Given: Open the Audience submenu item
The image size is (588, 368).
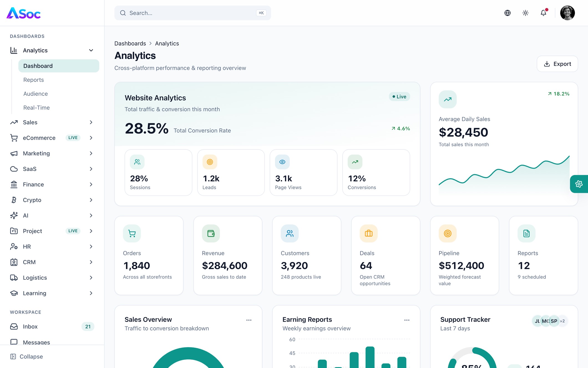Looking at the screenshot, I should pyautogui.click(x=36, y=94).
